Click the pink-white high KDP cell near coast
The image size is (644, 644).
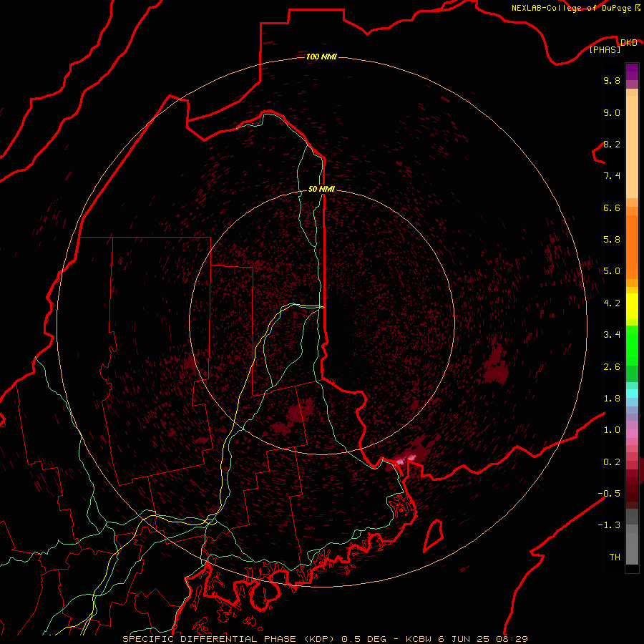tap(406, 459)
